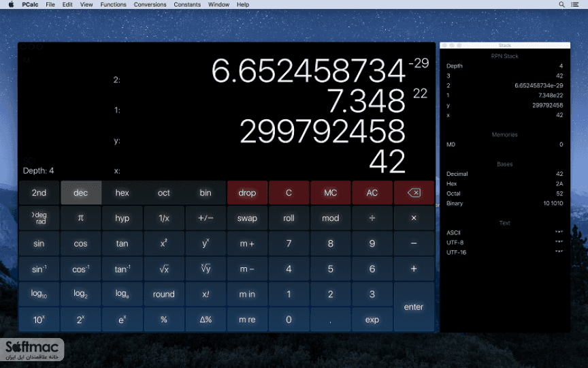Click the red C clear button
588x368 pixels.
(289, 193)
